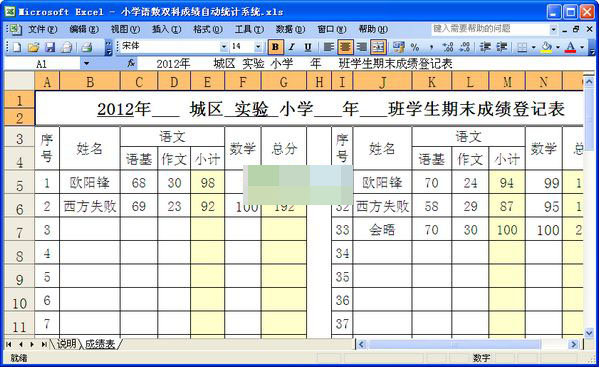Open the 数据 menu
The image size is (599, 367).
click(290, 29)
